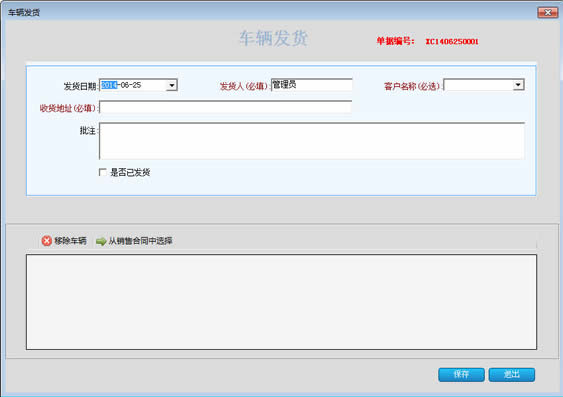Click the 是否已发货 label text
This screenshot has width=563, height=397.
click(x=130, y=173)
